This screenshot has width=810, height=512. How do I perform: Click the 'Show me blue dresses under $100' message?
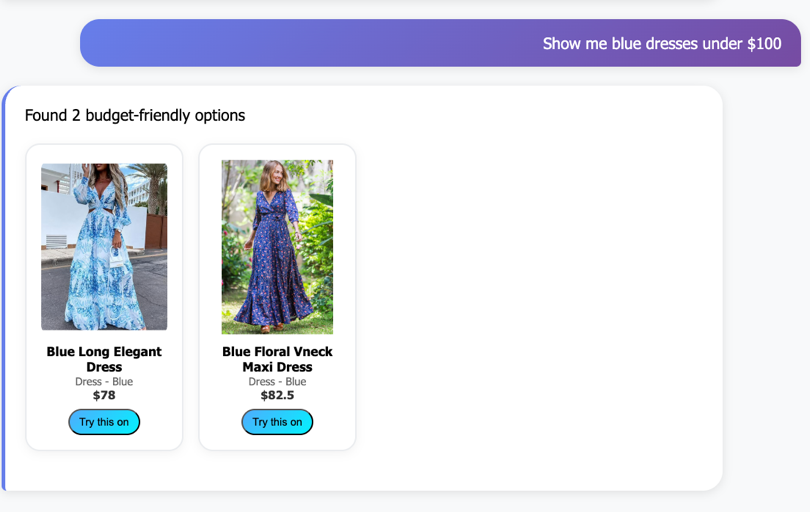click(440, 43)
